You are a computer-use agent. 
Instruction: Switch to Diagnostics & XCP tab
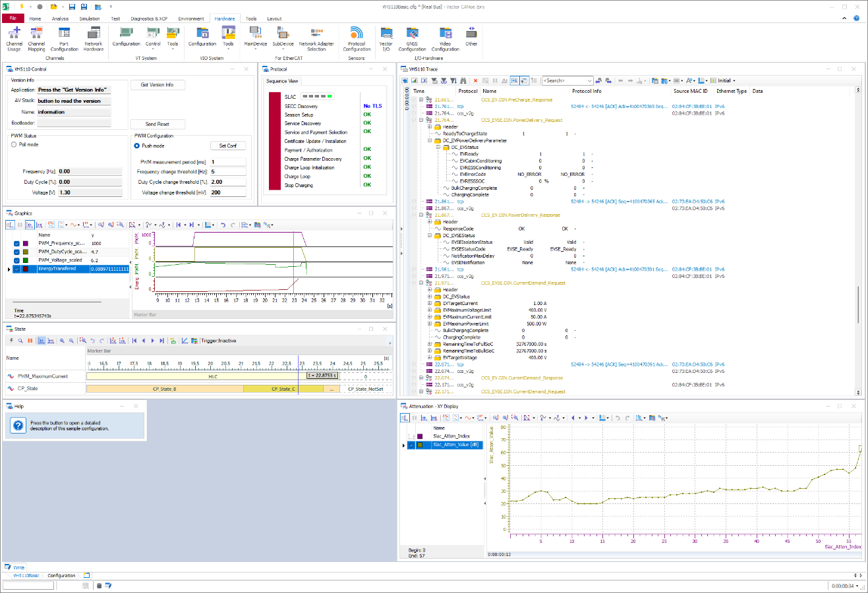[149, 18]
